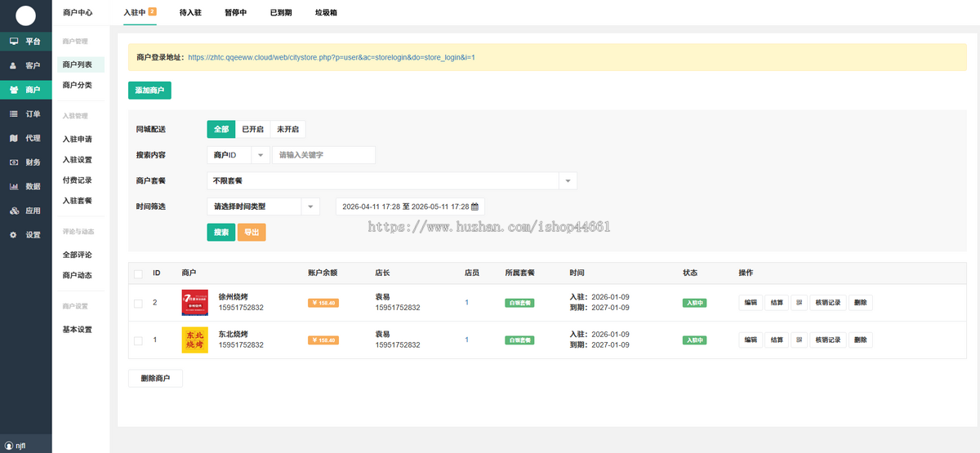Go to 商户列表 in the submenu
The width and height of the screenshot is (980, 453).
[x=81, y=64]
